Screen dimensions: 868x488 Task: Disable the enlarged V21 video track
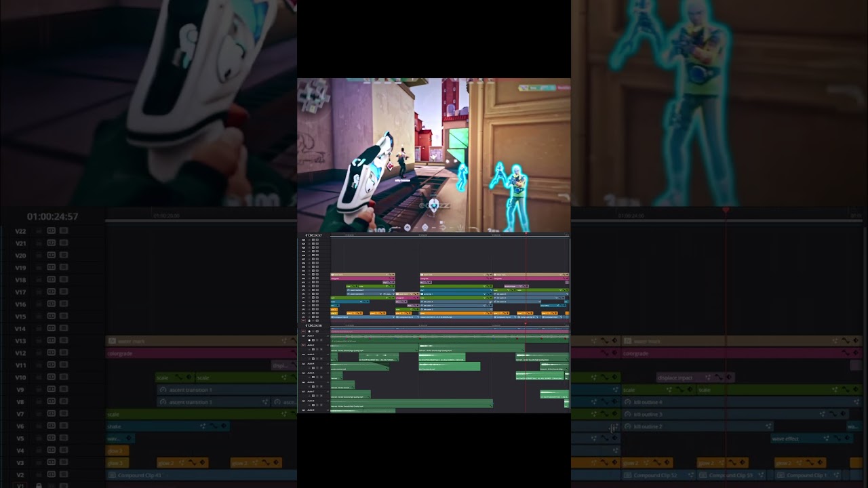tap(64, 243)
